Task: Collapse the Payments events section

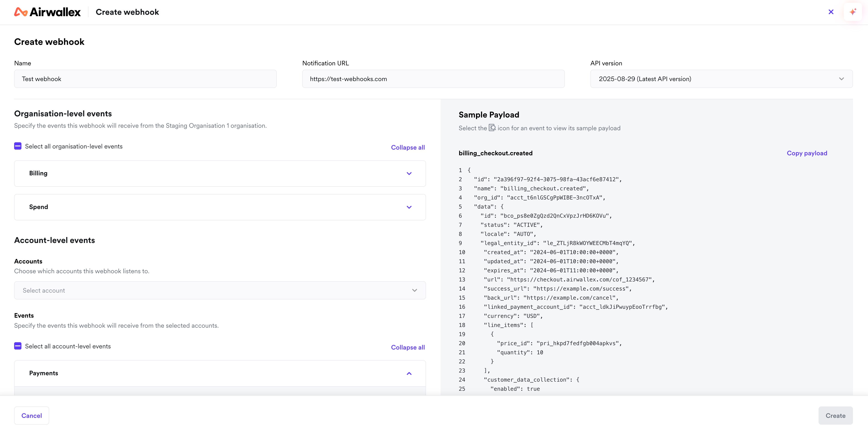Action: [409, 373]
